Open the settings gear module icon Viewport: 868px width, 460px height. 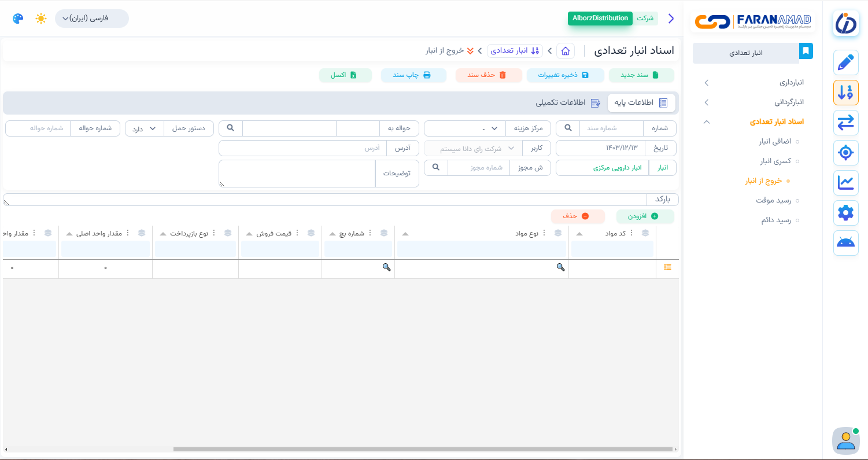tap(845, 213)
